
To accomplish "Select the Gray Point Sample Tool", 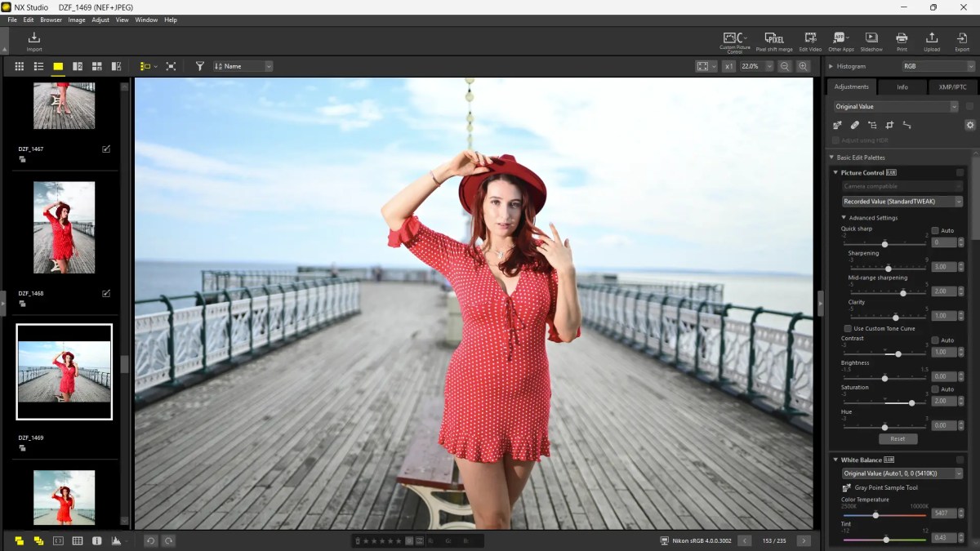I will coord(847,487).
